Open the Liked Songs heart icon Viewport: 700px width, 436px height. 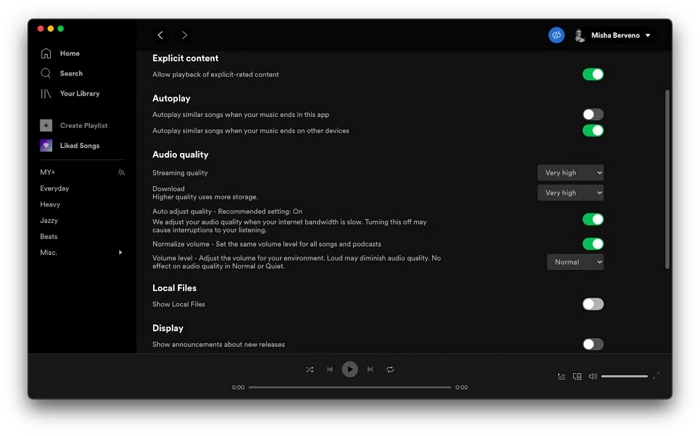[x=46, y=145]
